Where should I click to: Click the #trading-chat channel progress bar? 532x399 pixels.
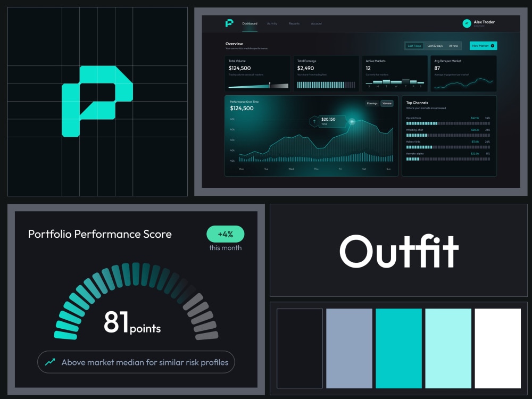448,135
